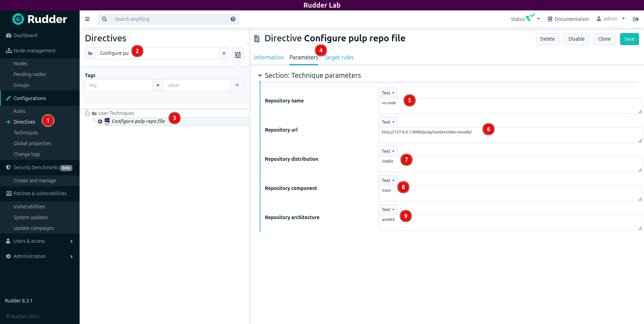
Task: Open the admin user dropdown
Action: (x=611, y=19)
